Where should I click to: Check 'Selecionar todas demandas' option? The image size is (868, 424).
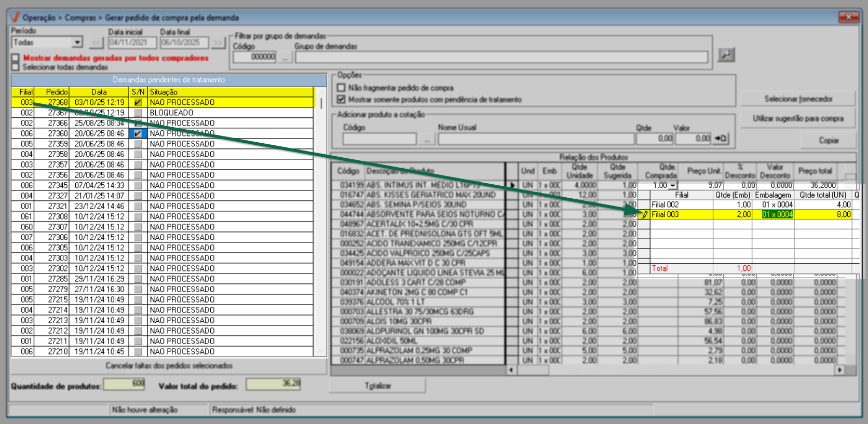click(16, 67)
